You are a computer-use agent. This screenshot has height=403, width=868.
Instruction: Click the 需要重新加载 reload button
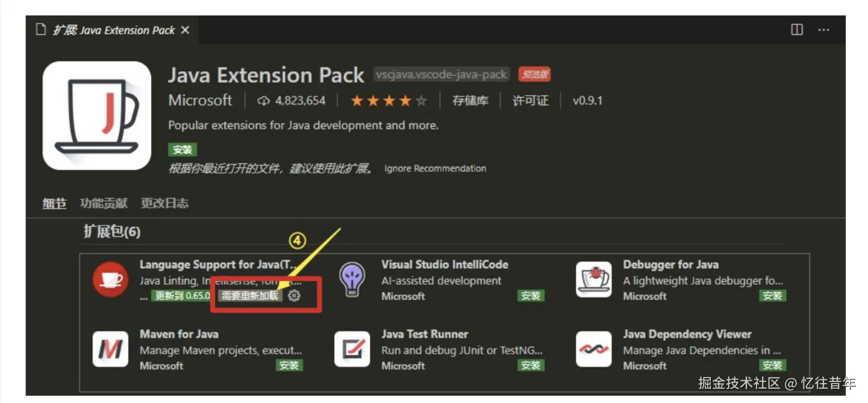(x=250, y=296)
